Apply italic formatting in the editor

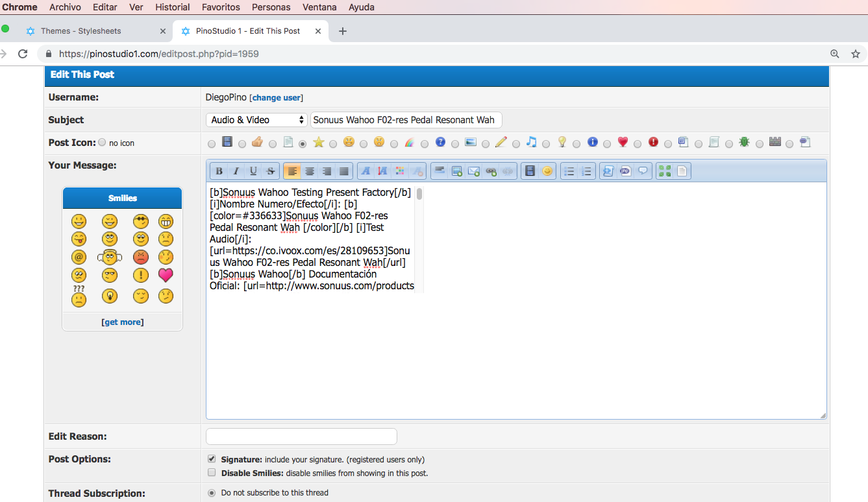236,171
